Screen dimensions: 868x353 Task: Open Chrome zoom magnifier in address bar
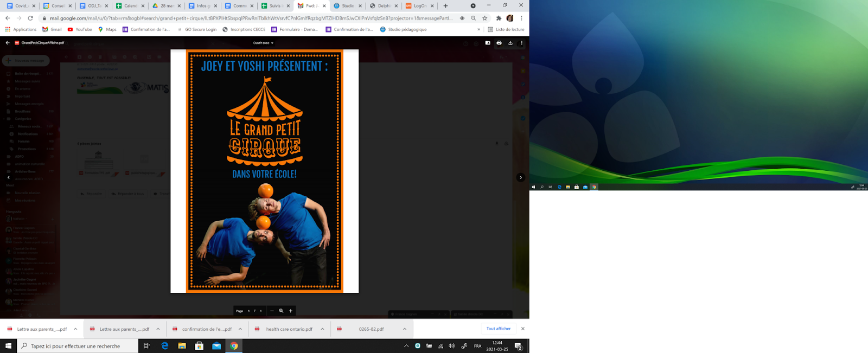(474, 18)
